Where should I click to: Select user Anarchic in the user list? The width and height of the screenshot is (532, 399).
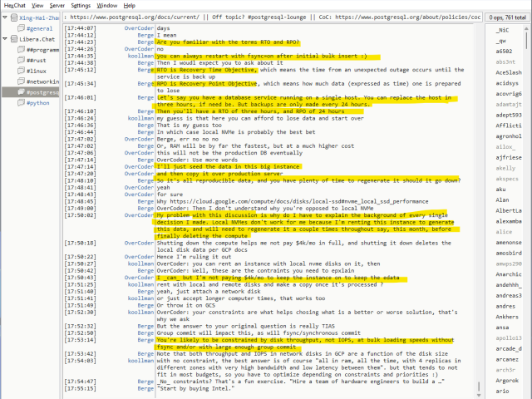pos(508,274)
